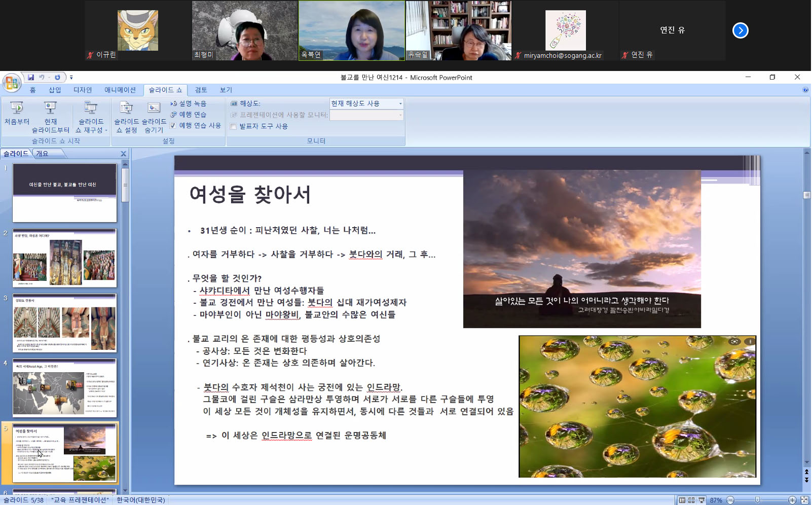Viewport: 812px width, 505px height.
Task: Open Set Up Slide Show (슬라이드 쇼 설정)
Action: [126, 118]
